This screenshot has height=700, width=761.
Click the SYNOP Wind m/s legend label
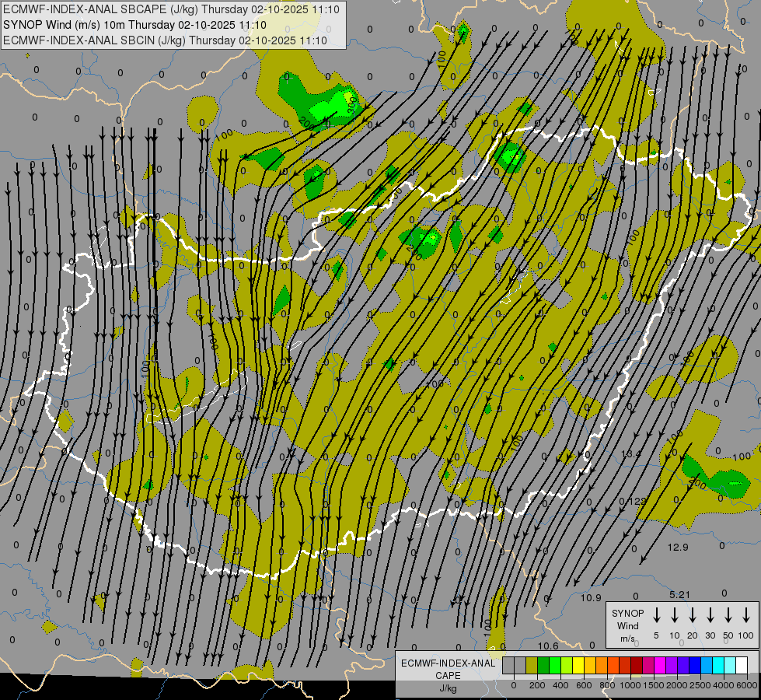(628, 625)
